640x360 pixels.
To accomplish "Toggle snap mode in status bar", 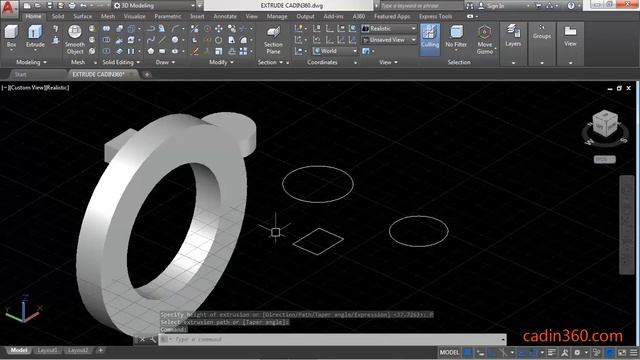I will click(x=481, y=352).
